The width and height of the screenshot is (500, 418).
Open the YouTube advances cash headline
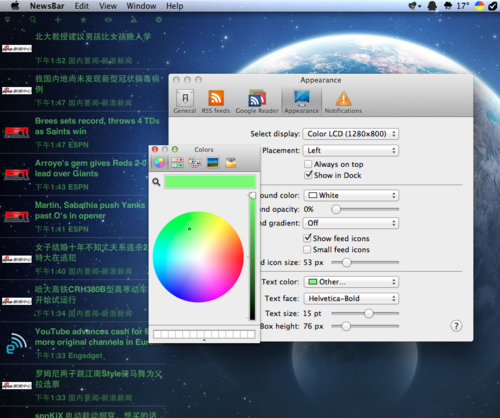pos(92,337)
